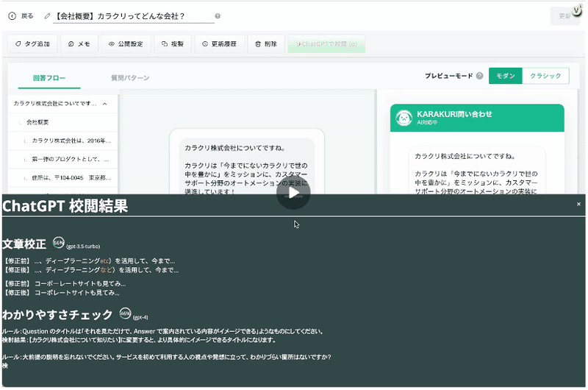Select 会社概要 tree item
Screen dimensions: 588x390
pyautogui.click(x=62, y=122)
